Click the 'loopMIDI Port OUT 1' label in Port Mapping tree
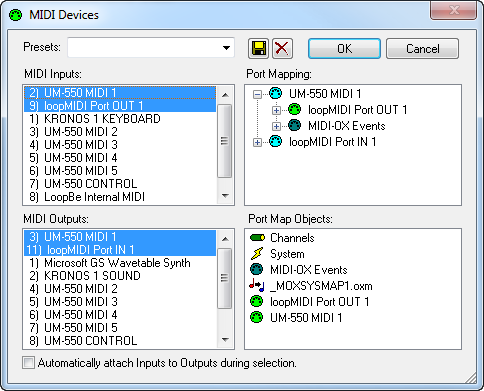484x391 pixels. click(357, 110)
